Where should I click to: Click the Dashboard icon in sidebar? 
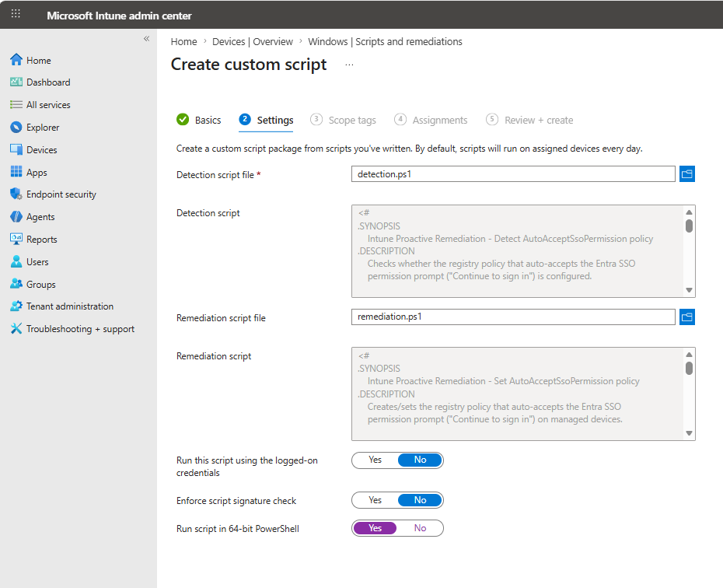(x=16, y=82)
